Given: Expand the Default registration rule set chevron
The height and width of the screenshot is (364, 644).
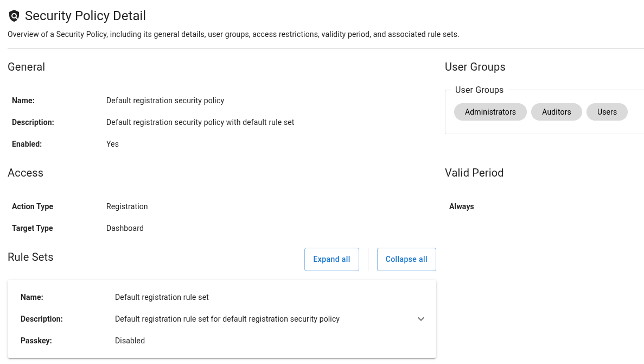Looking at the screenshot, I should [421, 319].
